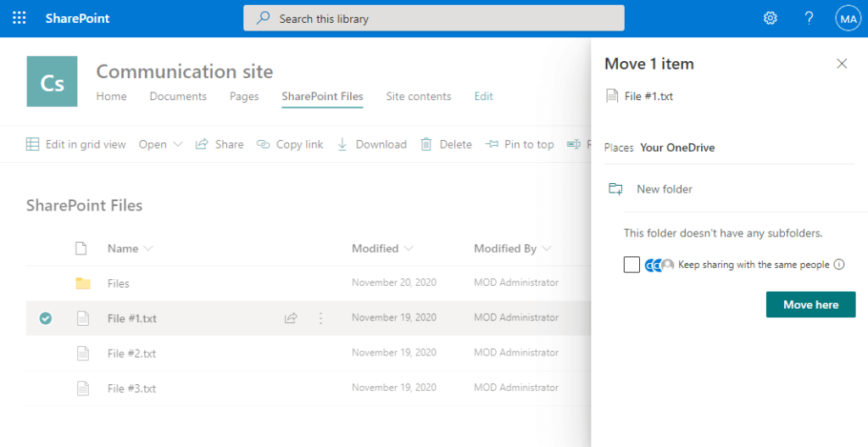Click the sharing avatars next to checkbox
The width and height of the screenshot is (868, 447).
coord(659,265)
